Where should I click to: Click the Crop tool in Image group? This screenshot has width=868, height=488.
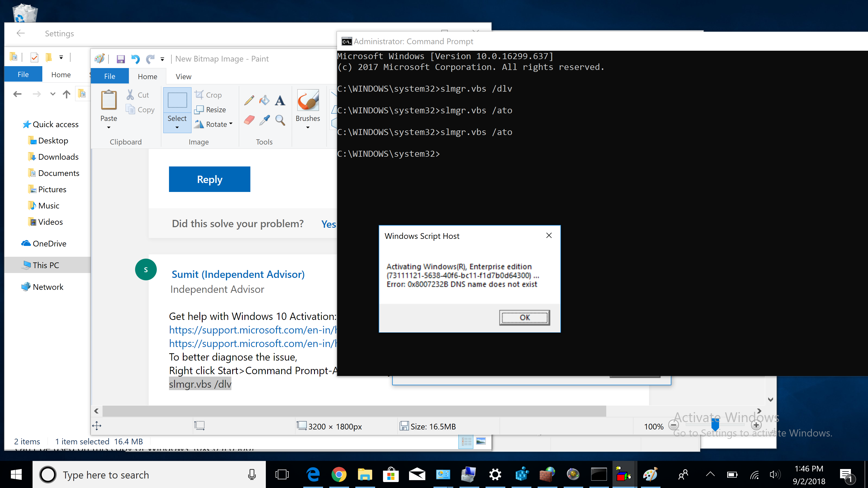[x=208, y=95]
